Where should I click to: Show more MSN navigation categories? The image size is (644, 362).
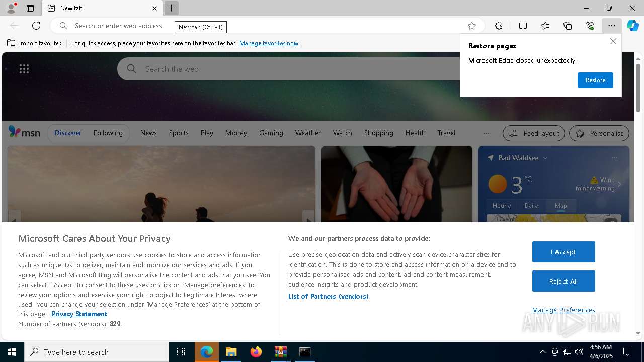[x=486, y=133]
